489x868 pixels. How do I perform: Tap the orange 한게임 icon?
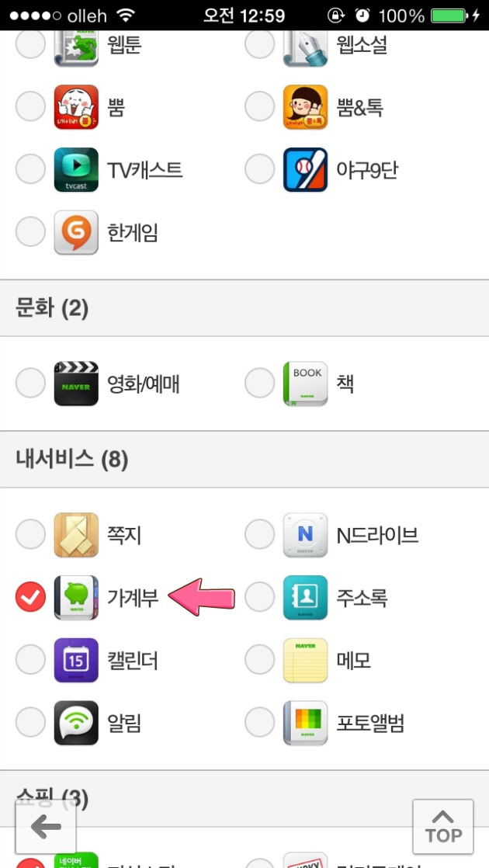[x=76, y=232]
